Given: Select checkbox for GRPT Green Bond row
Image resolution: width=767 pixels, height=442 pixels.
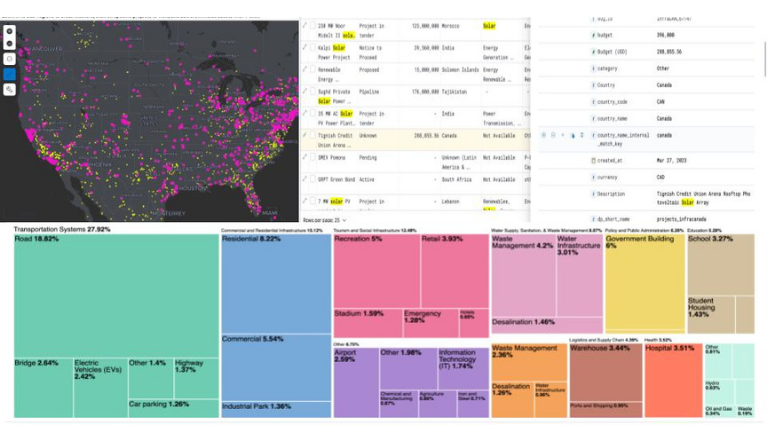Looking at the screenshot, I should (313, 179).
